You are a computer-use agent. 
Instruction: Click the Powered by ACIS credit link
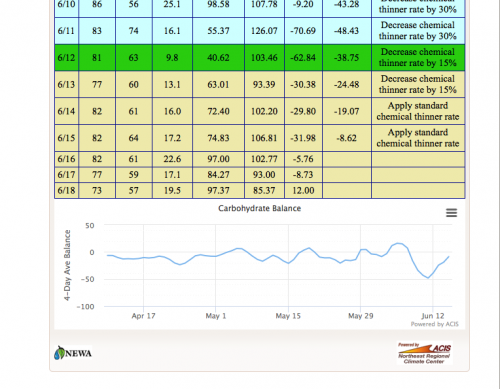point(434,324)
